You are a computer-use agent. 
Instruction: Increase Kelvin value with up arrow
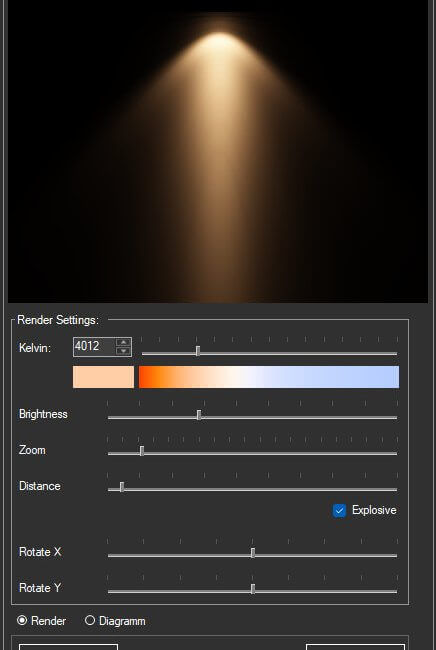click(x=123, y=342)
